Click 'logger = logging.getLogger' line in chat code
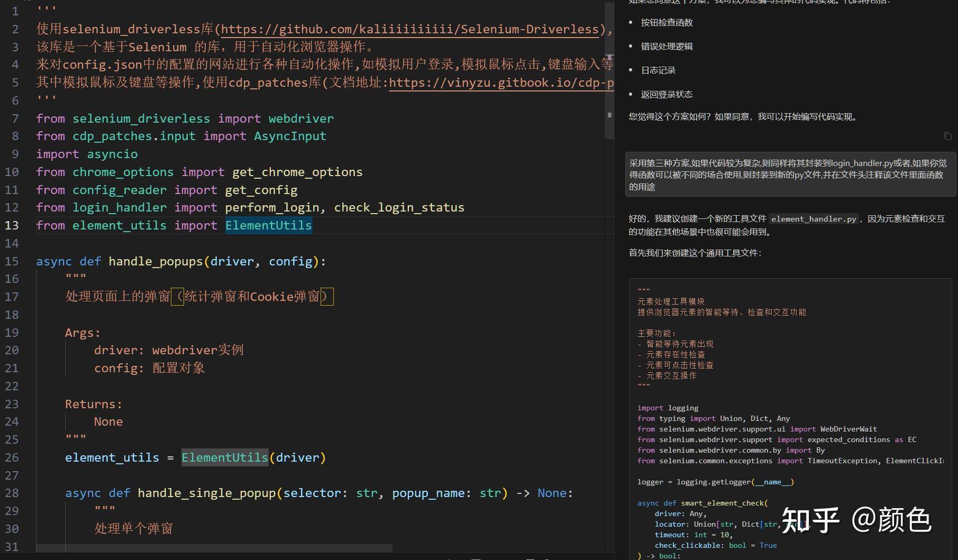The height and width of the screenshot is (560, 958). [716, 482]
